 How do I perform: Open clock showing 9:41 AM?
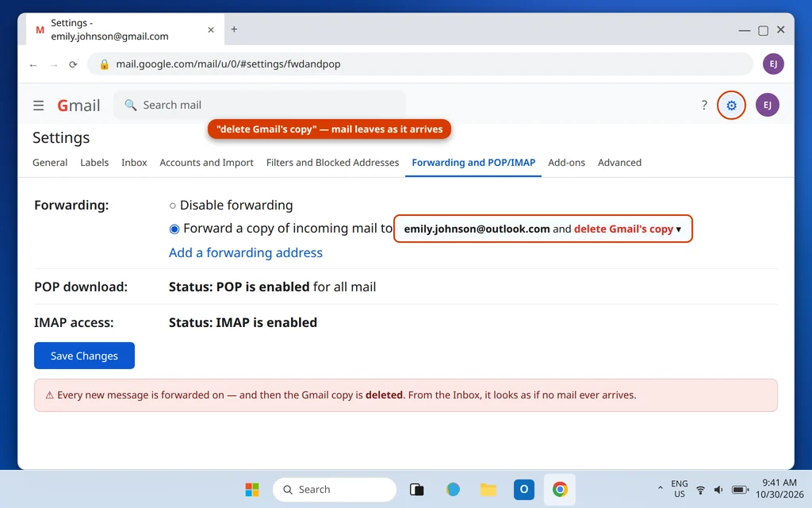pos(779,489)
